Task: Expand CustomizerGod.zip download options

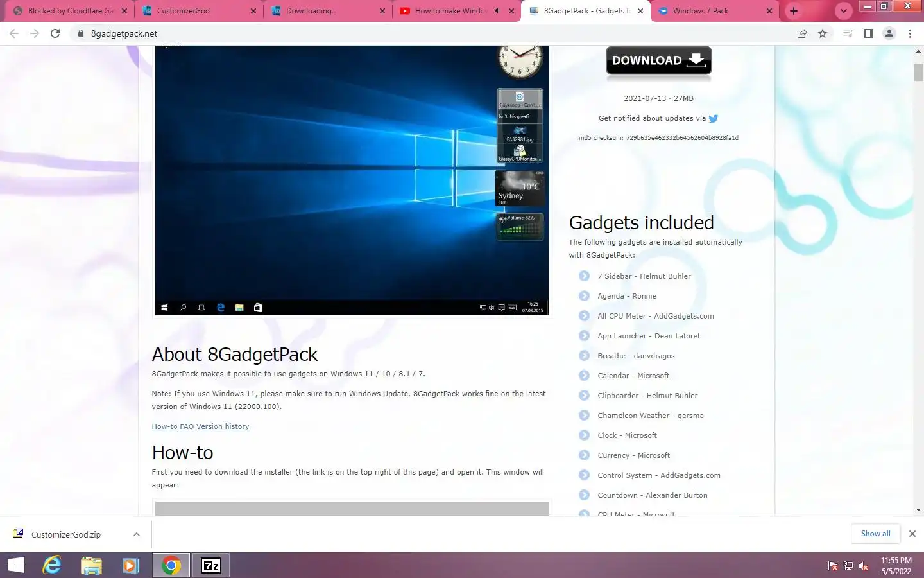Action: click(x=136, y=534)
